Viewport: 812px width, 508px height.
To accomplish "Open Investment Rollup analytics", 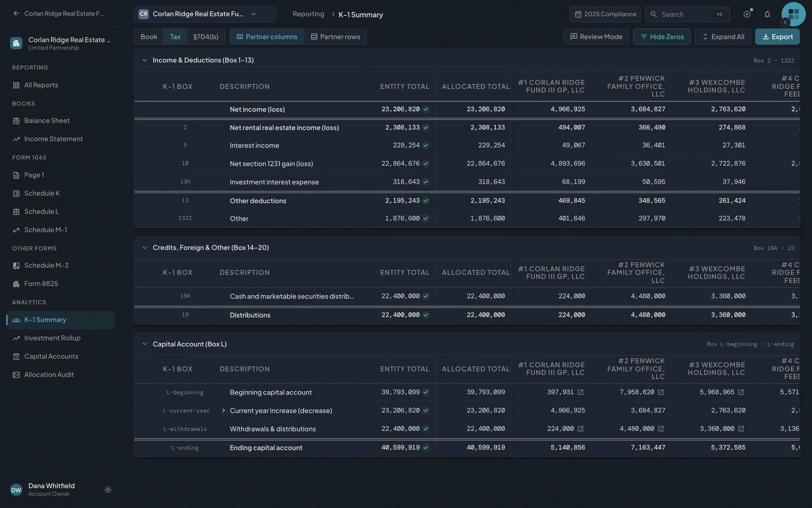I will click(x=60, y=338).
